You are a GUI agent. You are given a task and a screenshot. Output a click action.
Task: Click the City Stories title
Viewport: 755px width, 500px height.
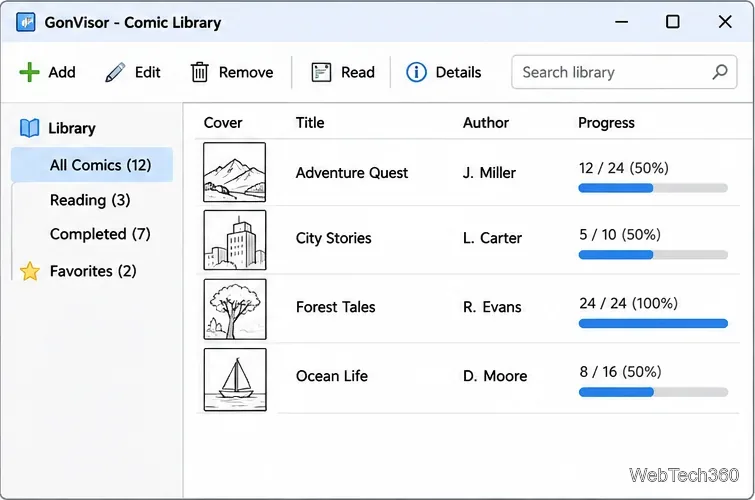coord(334,238)
